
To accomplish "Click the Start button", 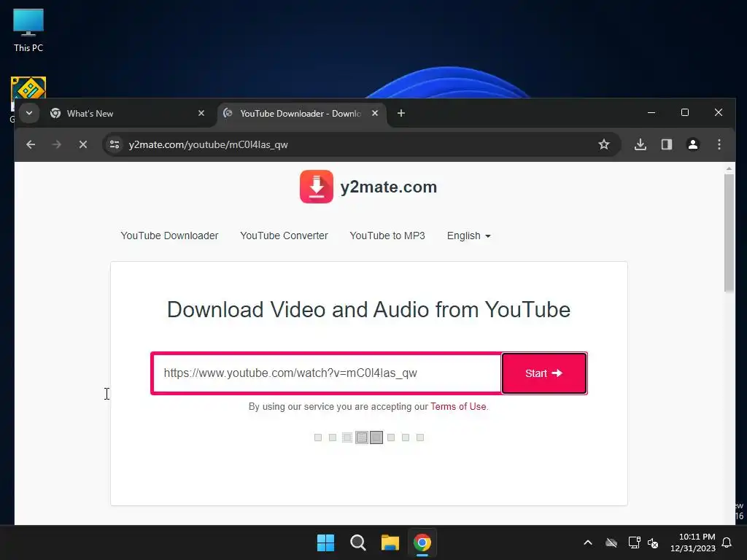I will (544, 373).
